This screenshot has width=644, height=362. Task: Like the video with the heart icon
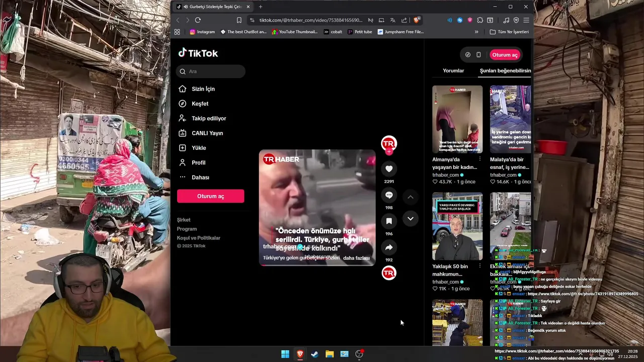(x=389, y=169)
